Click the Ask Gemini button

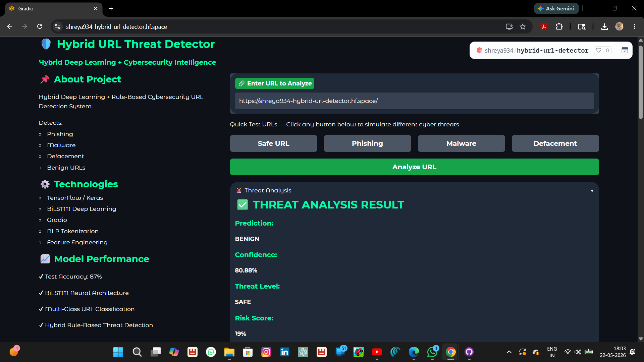click(x=556, y=8)
